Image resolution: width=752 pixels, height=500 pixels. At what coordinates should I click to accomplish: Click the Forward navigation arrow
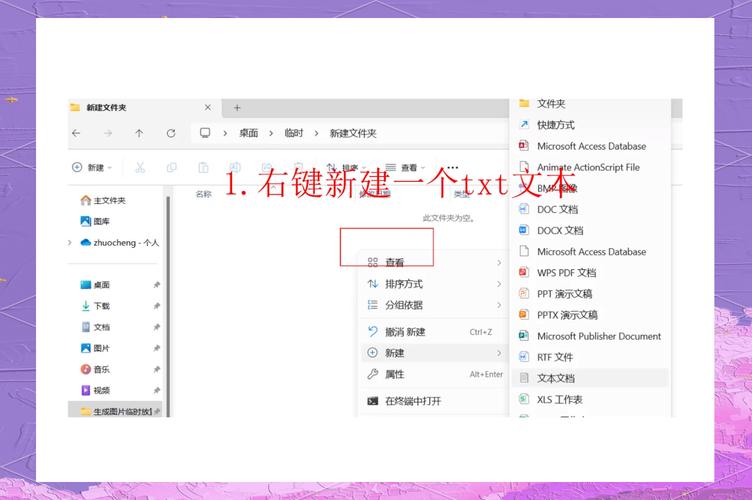tap(108, 133)
